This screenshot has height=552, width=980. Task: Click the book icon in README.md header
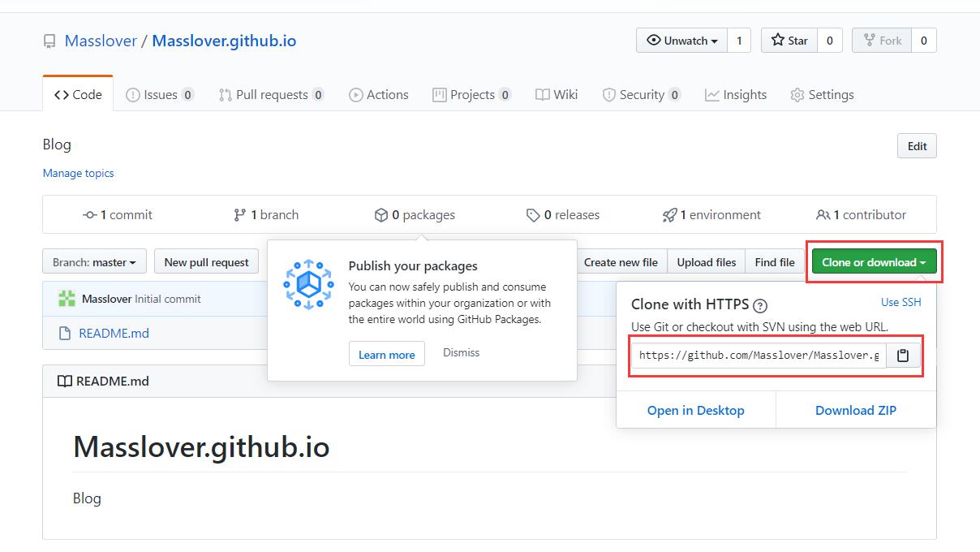(65, 381)
